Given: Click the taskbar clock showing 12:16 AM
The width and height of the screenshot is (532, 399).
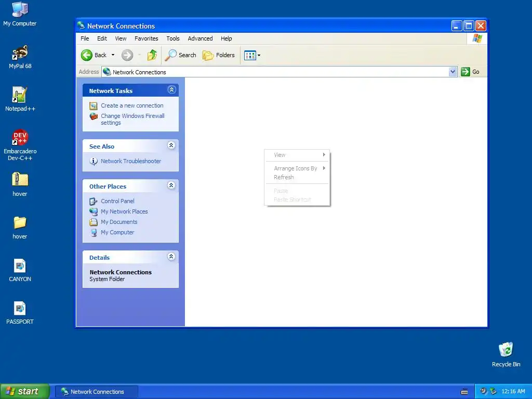Looking at the screenshot, I should (x=513, y=392).
